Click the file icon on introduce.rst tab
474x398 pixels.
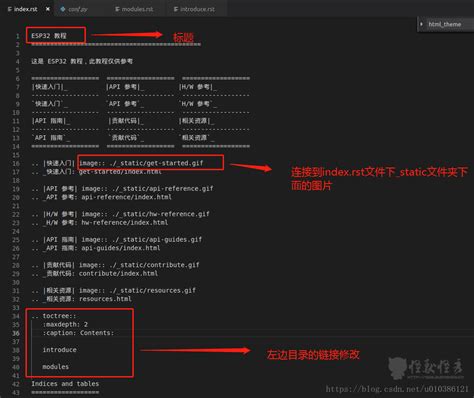pos(176,9)
